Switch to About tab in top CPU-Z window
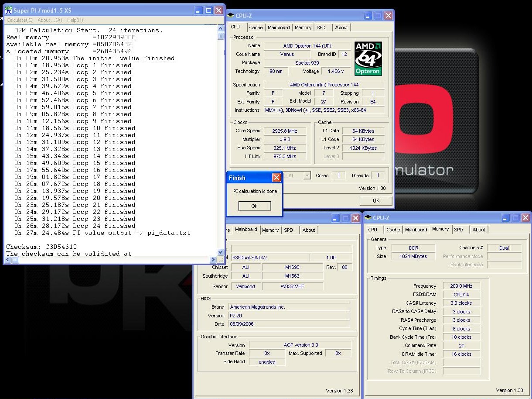532x399 pixels. [341, 28]
